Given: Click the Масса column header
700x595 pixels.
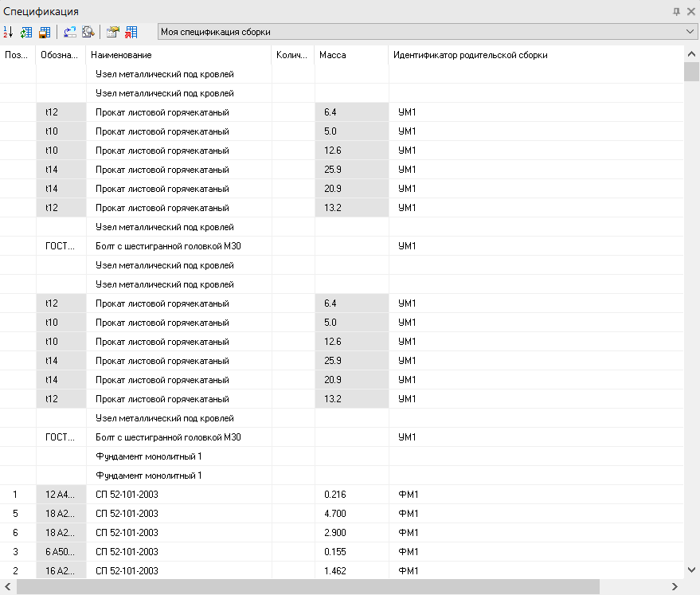Looking at the screenshot, I should coord(351,55).
